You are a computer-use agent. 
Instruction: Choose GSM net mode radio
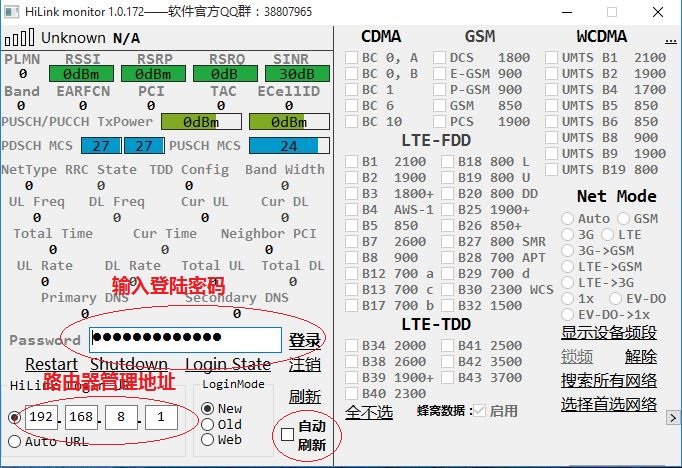coord(623,218)
